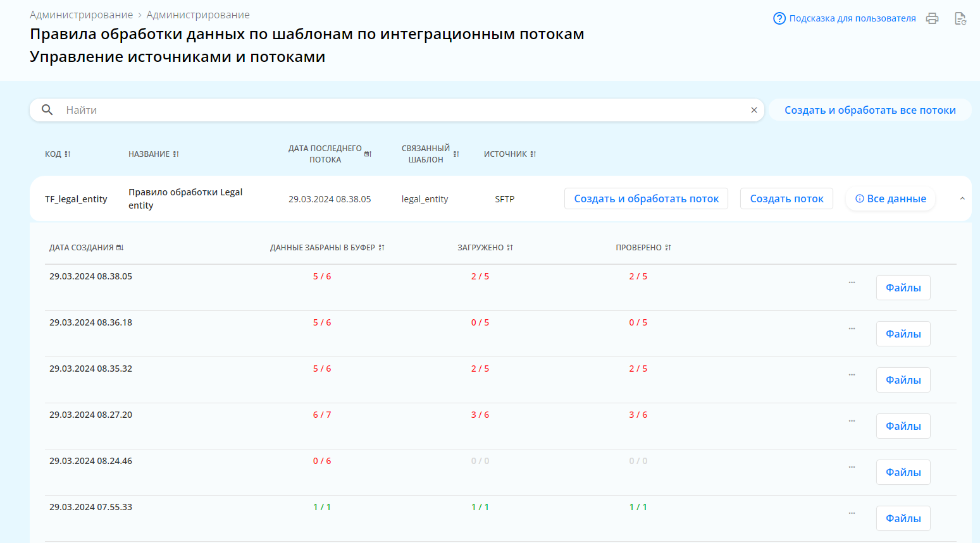Click the 3 / 6 ЗАГРУЖЕНО value
The width and height of the screenshot is (980, 543).
tap(480, 415)
